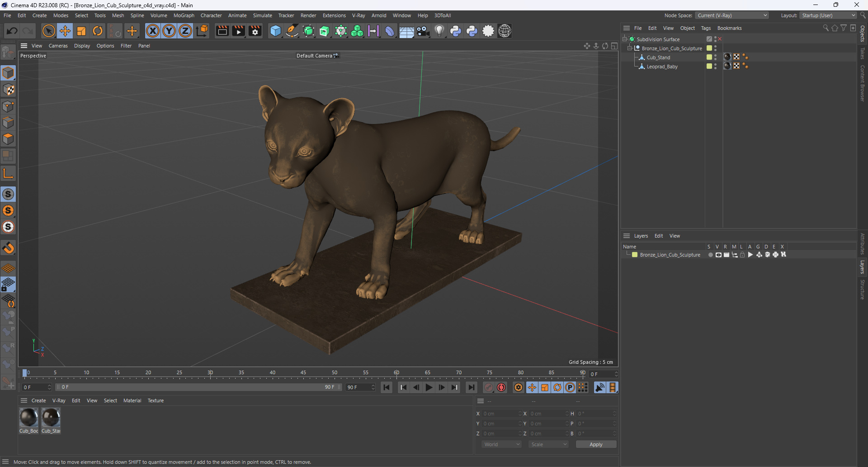
Task: Switch to Model mode cube icon
Action: pos(8,73)
